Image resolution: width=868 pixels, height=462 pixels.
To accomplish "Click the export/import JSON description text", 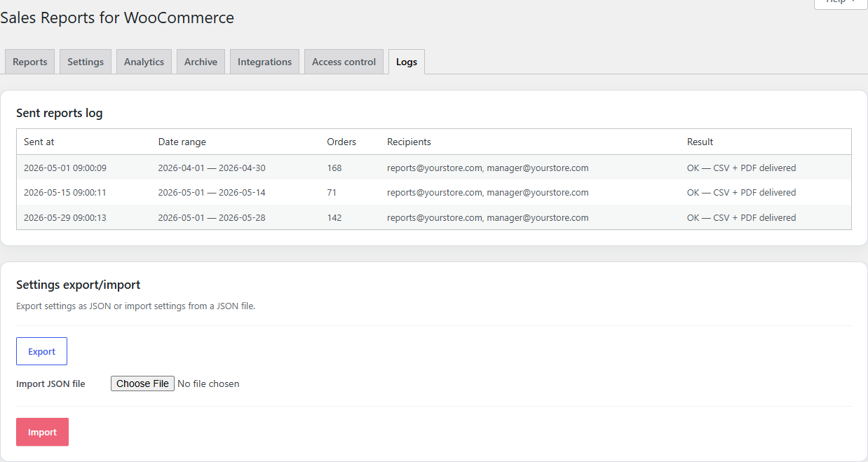I will 135,306.
